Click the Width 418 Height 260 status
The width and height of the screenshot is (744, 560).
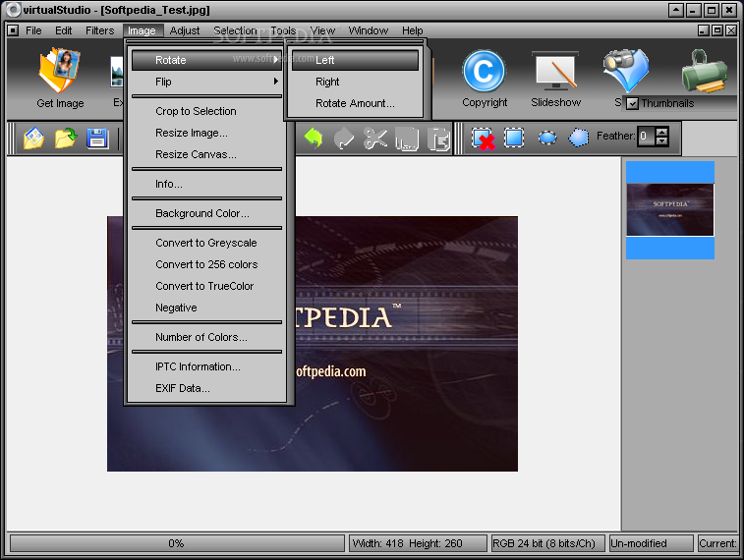click(418, 543)
